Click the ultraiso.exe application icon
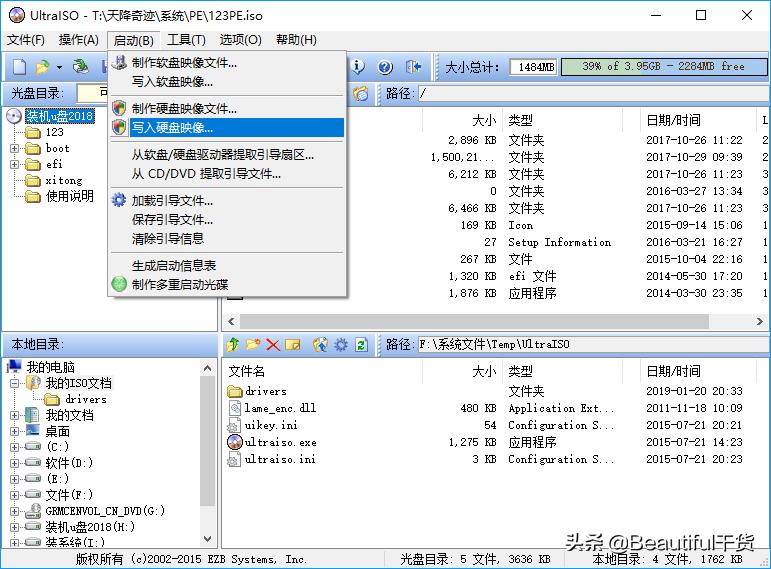This screenshot has height=569, width=771. (x=235, y=442)
